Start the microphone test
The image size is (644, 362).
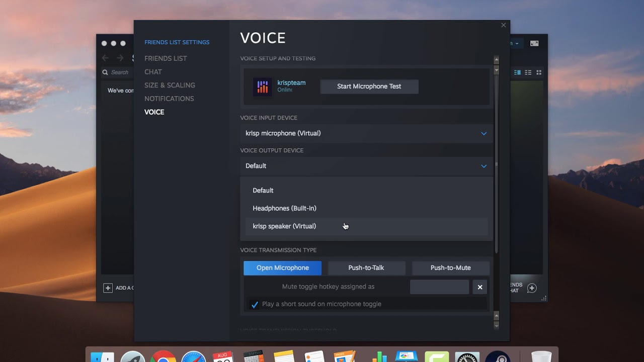tap(369, 86)
